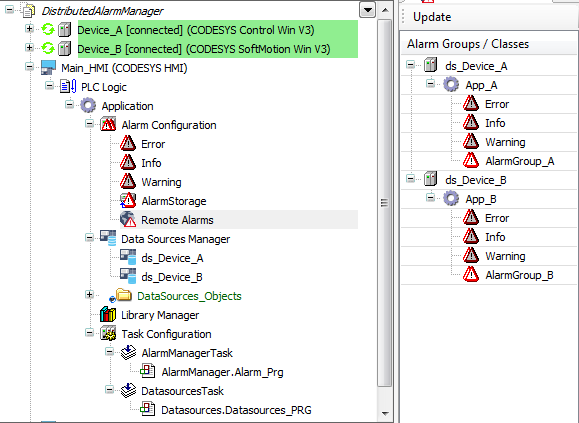Collapse the Main_HMI node

29,66
